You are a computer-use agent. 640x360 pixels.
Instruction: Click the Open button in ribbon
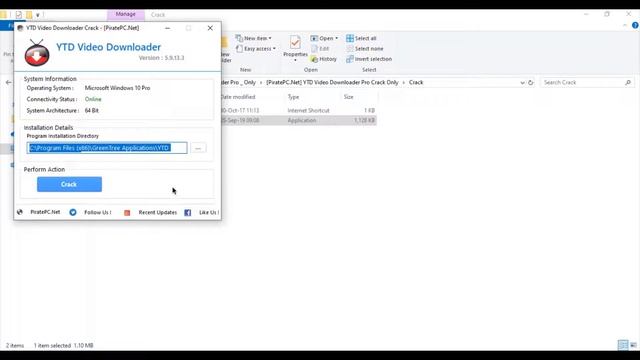(x=322, y=38)
